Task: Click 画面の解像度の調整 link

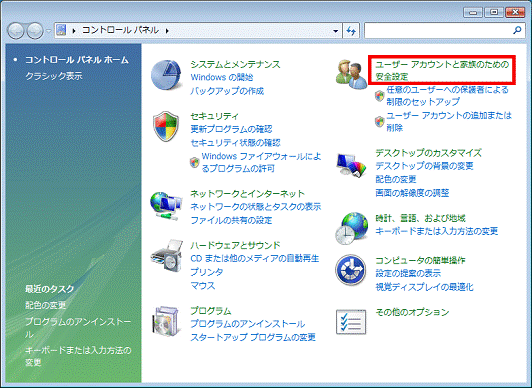Action: pos(412,193)
